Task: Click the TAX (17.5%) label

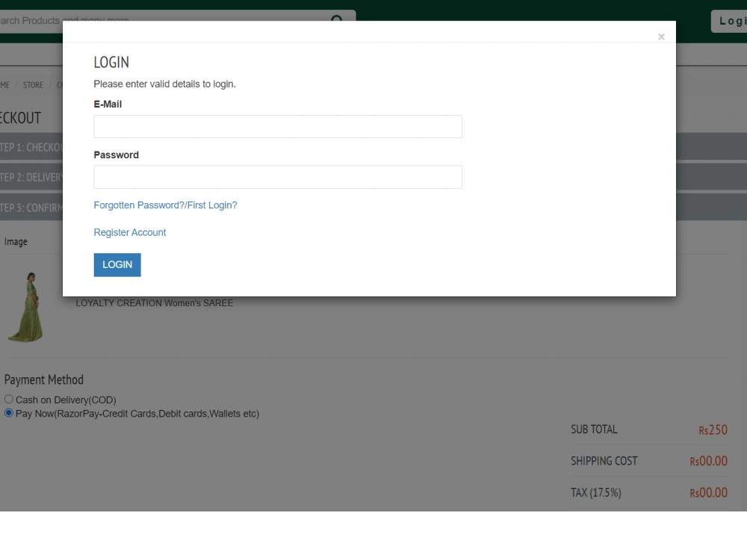Action: pyautogui.click(x=596, y=492)
